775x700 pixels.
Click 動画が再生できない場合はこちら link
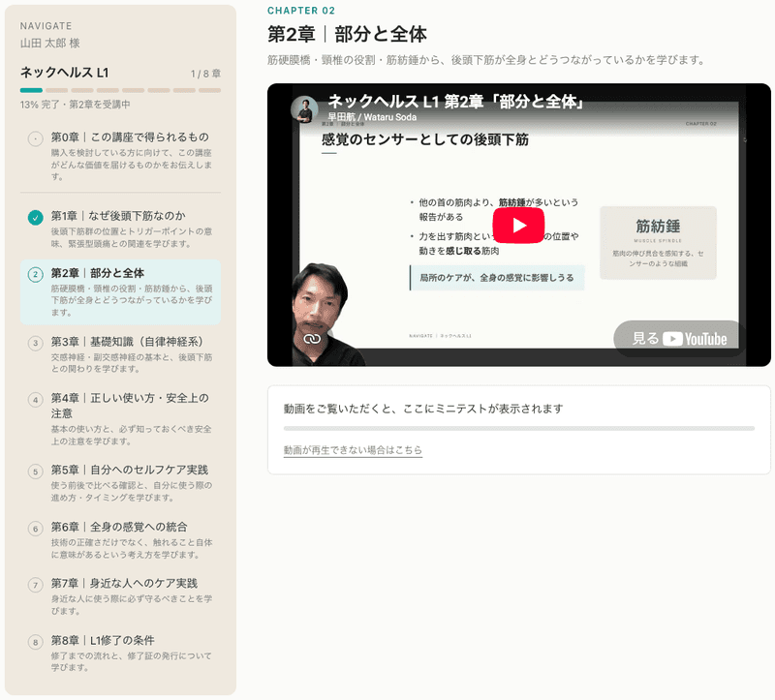pos(353,450)
